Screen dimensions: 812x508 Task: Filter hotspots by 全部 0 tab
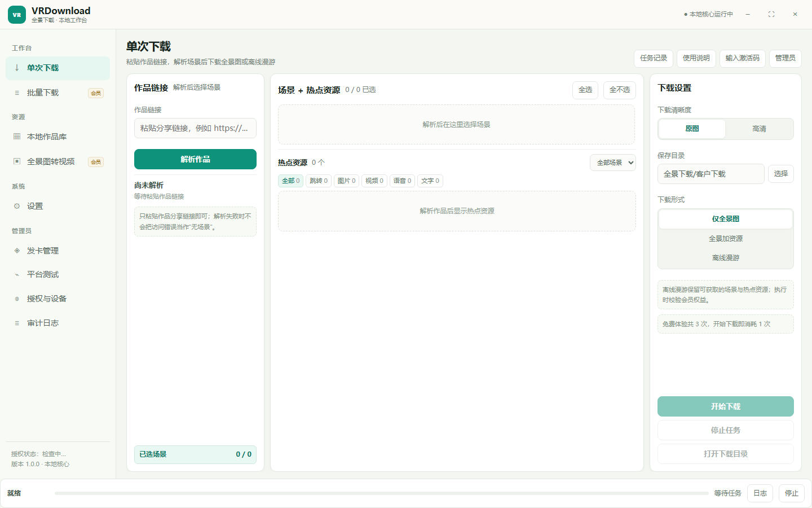click(291, 181)
